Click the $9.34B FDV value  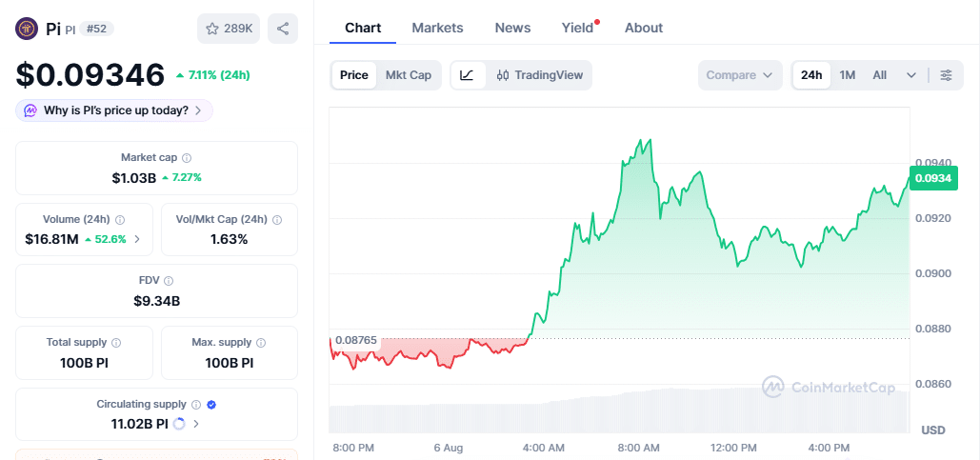(157, 301)
